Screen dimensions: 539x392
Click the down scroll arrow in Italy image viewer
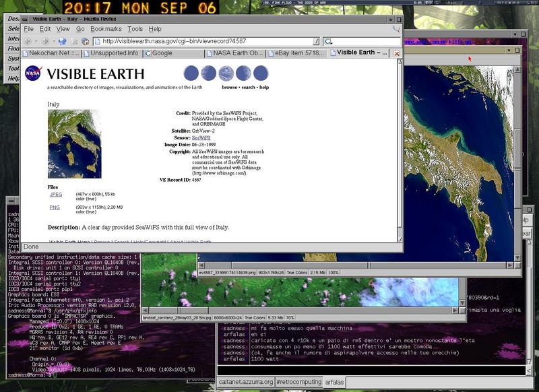[517, 257]
